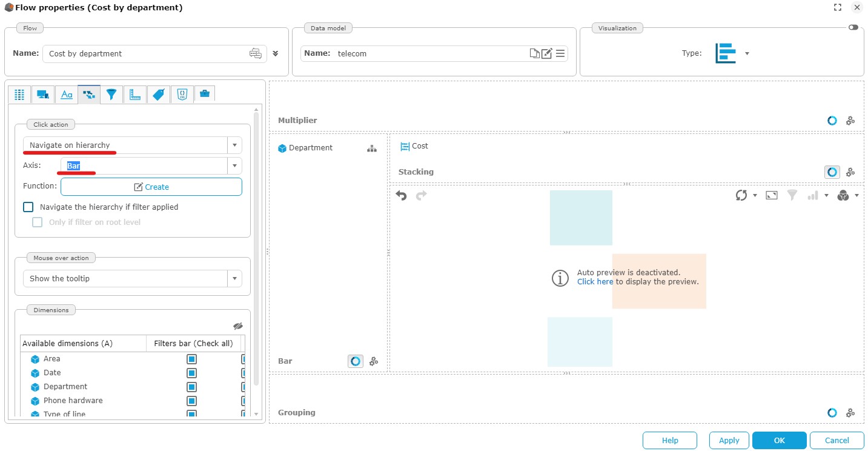
Task: Expand the Axis dropdown showing Bar
Action: [234, 166]
